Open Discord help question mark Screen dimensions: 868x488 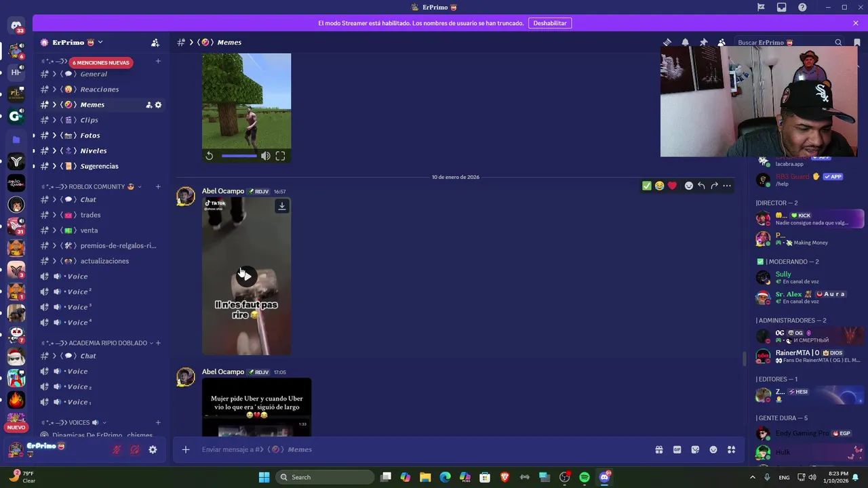[x=802, y=7]
